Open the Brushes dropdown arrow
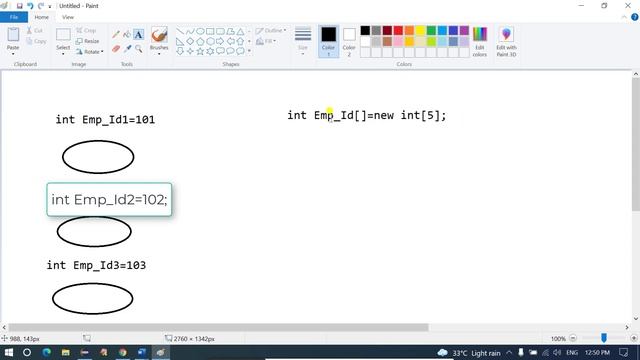The height and width of the screenshot is (360, 640). pos(159,54)
